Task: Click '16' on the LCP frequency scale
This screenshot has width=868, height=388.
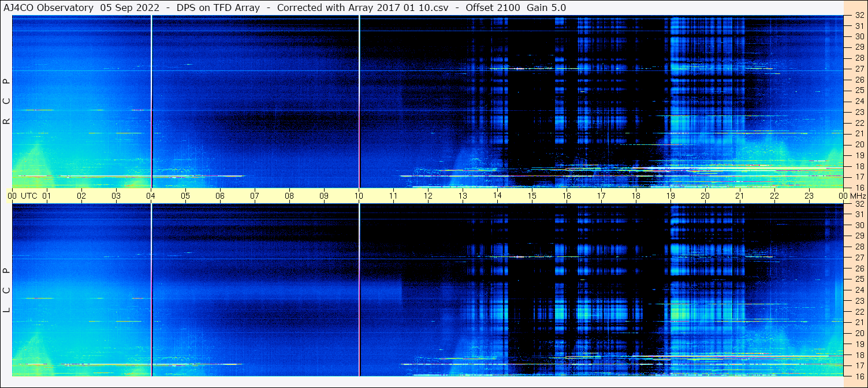Action: point(859,376)
